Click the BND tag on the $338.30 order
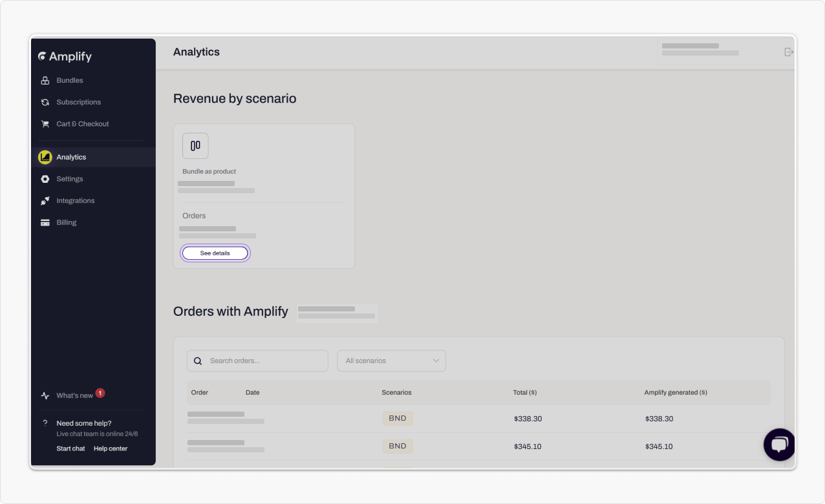The image size is (825, 504). click(x=398, y=419)
